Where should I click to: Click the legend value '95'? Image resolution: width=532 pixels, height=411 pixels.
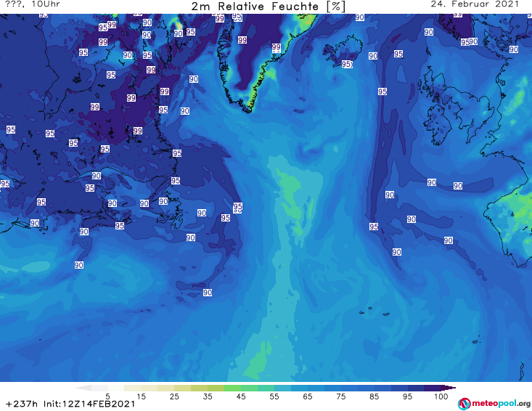407,396
